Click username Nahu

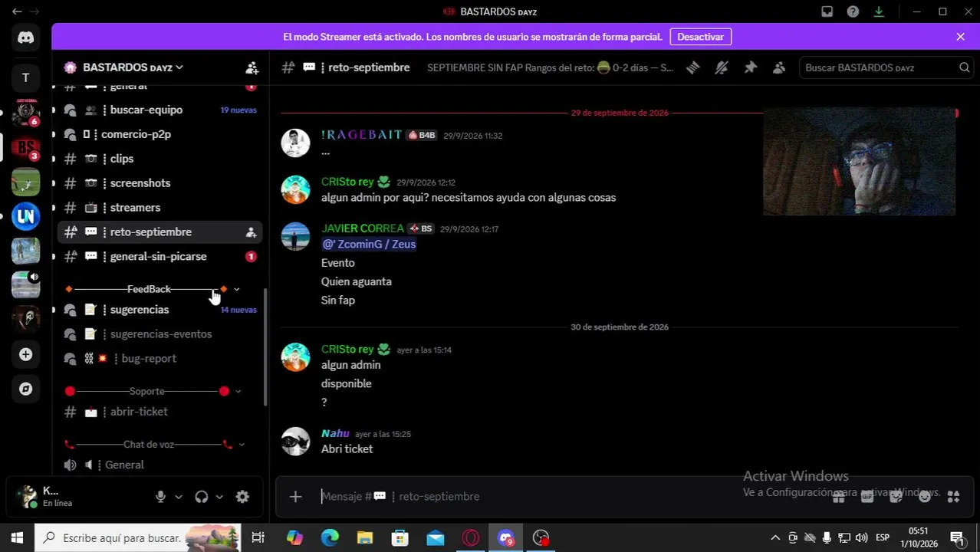(x=335, y=433)
